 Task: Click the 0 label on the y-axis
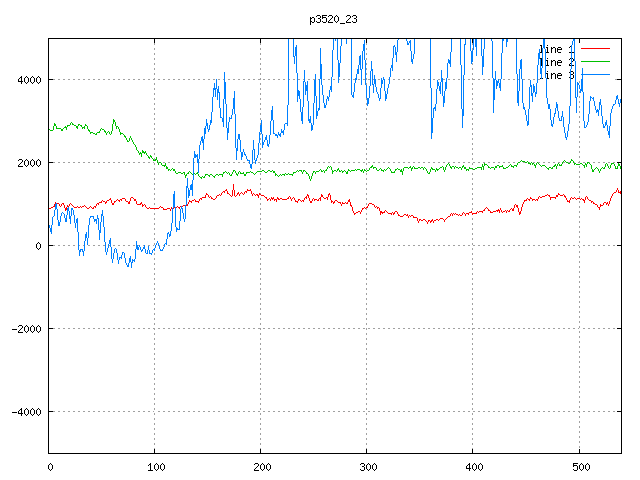(38, 246)
